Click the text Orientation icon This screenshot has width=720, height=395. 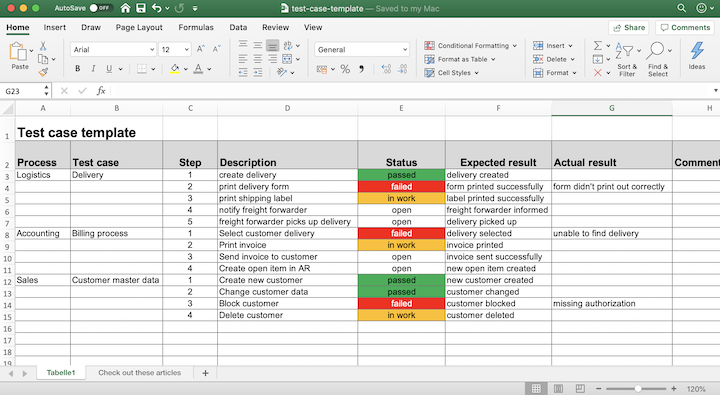(282, 72)
